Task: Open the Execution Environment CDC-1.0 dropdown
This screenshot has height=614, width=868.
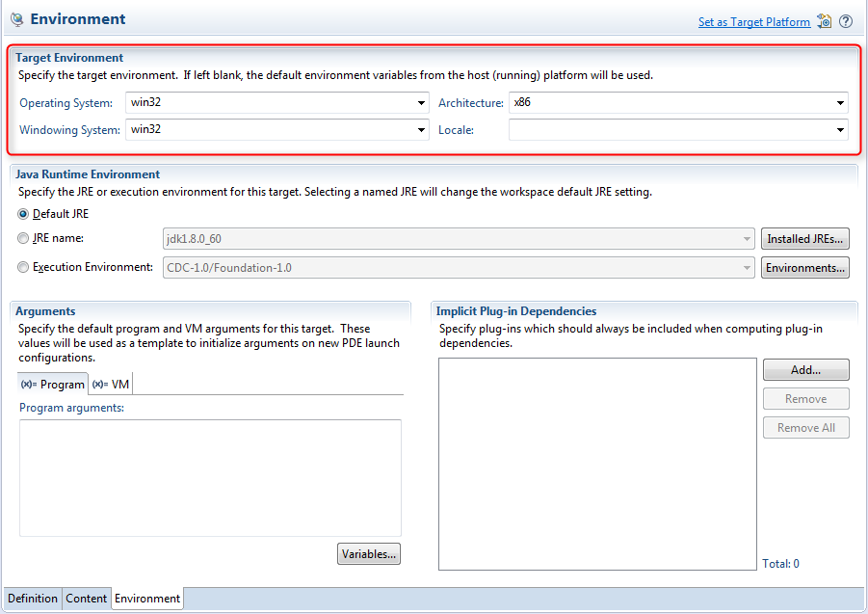Action: coord(459,267)
